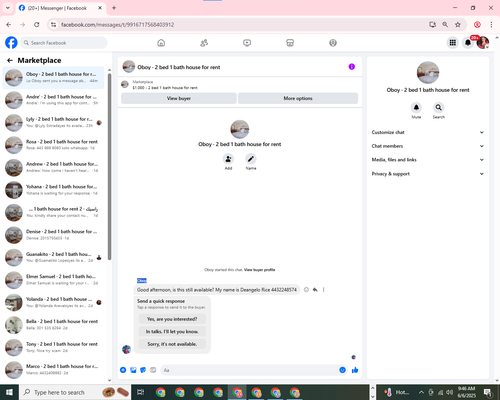500x400 pixels.
Task: React to Deangelo message with emoji icon
Action: (306, 290)
